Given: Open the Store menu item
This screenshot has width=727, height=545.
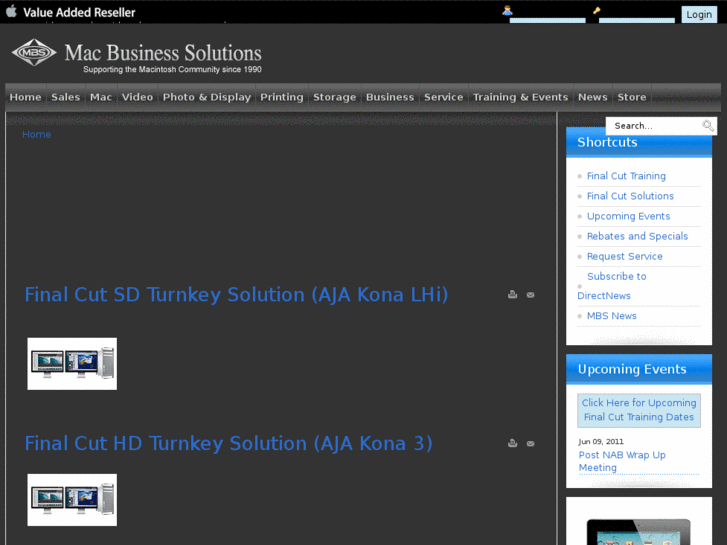Looking at the screenshot, I should coord(631,97).
